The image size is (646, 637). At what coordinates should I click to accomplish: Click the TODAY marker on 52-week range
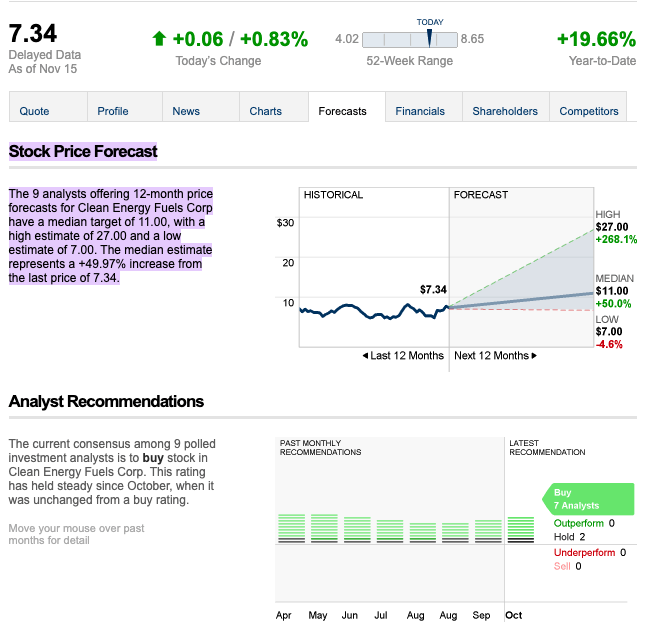coord(429,38)
